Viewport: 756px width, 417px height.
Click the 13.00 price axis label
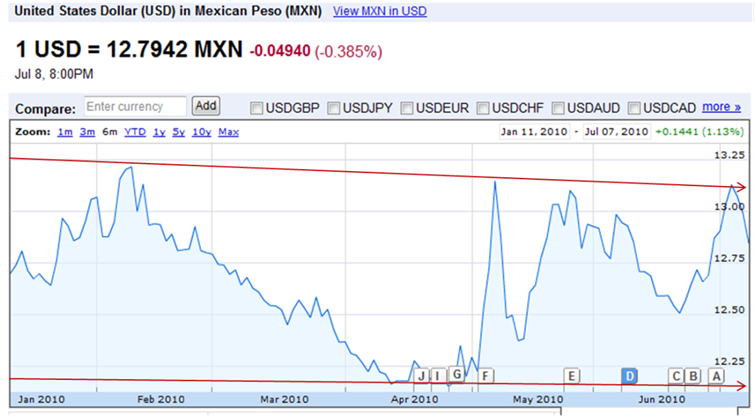coord(729,206)
